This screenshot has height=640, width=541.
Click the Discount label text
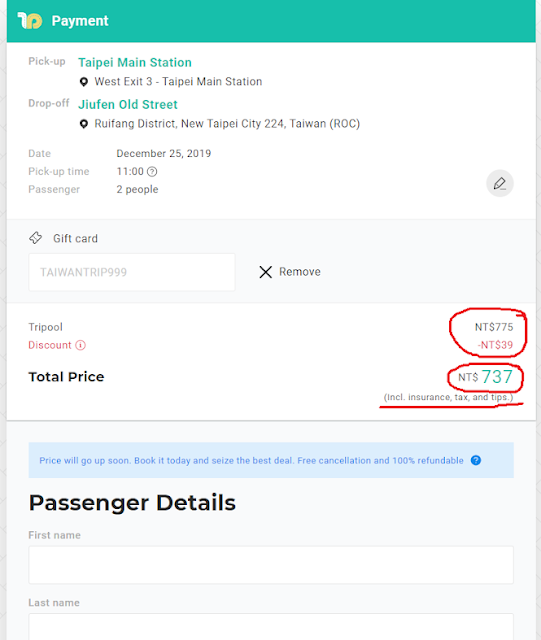click(x=50, y=345)
